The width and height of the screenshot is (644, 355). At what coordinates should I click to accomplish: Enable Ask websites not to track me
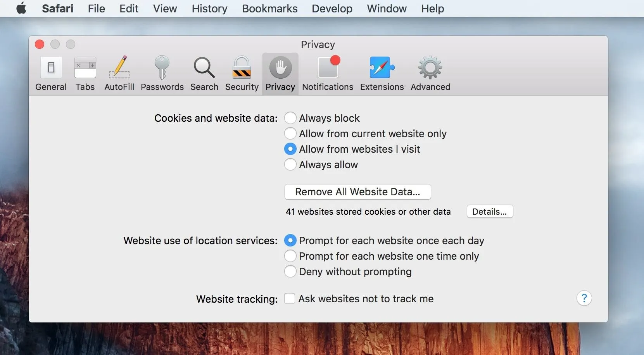pyautogui.click(x=290, y=298)
